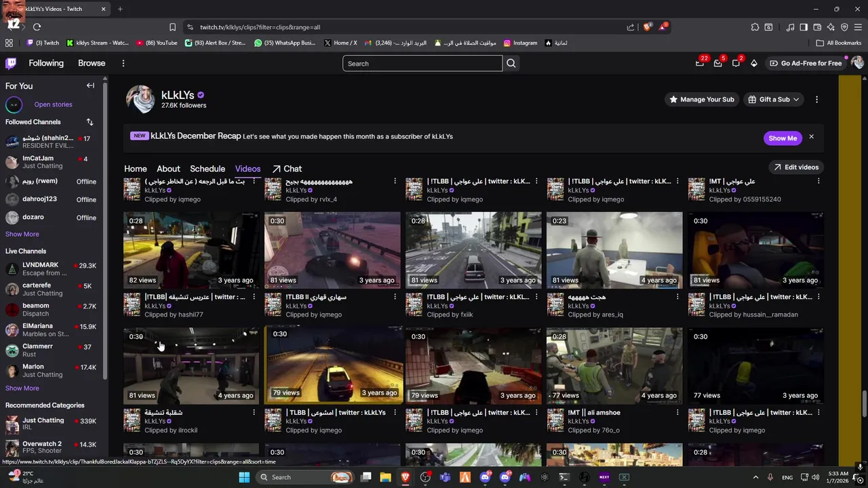868x488 pixels.
Task: Open options for clip by 76o_o
Action: coord(677,412)
